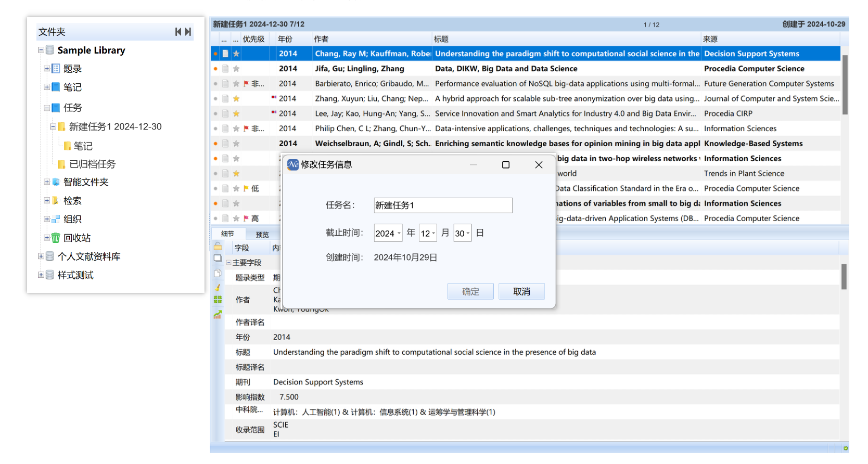The image size is (868, 464).
Task: Switch to the 细节 tab
Action: [x=227, y=234]
